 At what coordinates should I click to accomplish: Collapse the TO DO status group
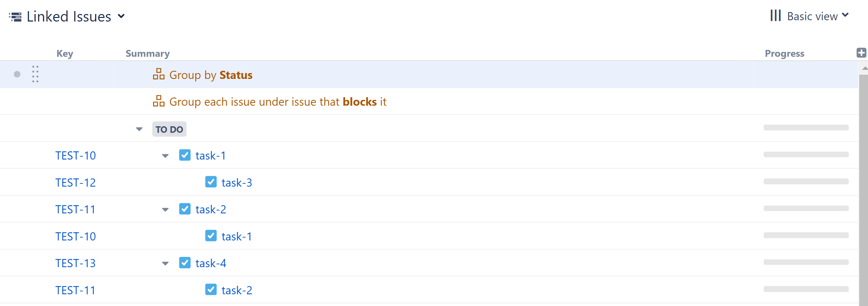pyautogui.click(x=139, y=129)
